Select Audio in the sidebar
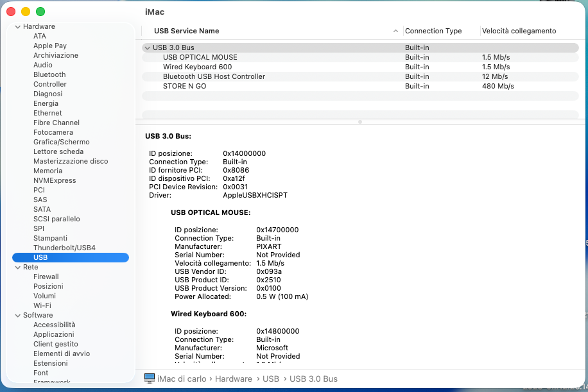The height and width of the screenshot is (392, 588). coord(43,65)
